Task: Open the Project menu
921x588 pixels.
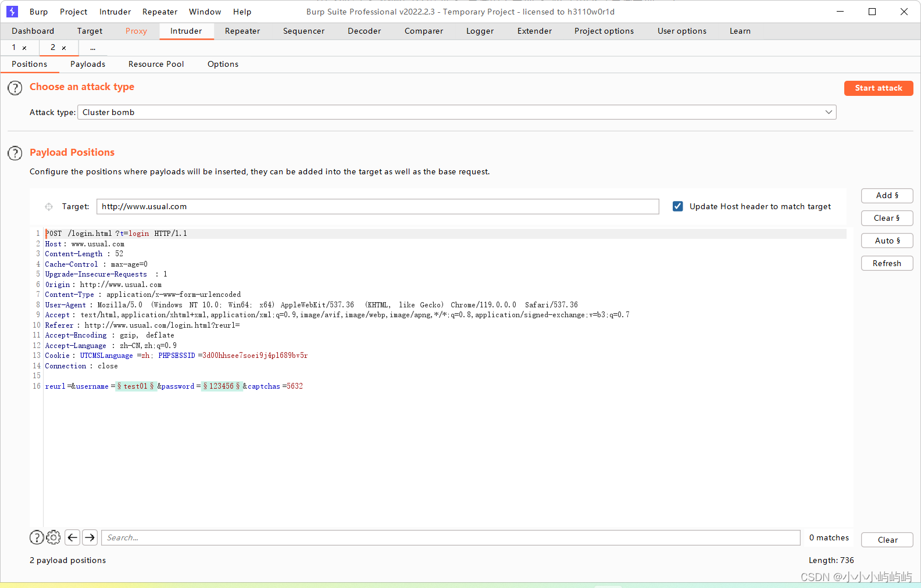Action: click(x=73, y=12)
